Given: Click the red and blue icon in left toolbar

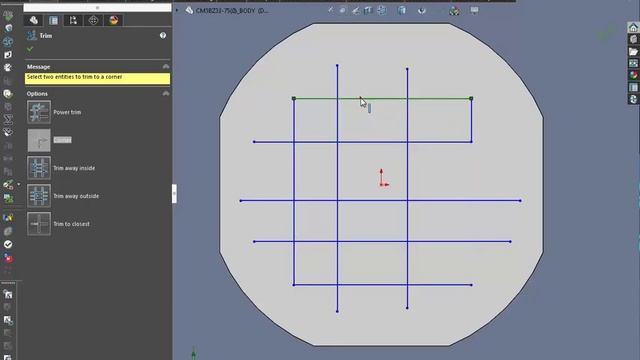Looking at the screenshot, I should tap(8, 258).
